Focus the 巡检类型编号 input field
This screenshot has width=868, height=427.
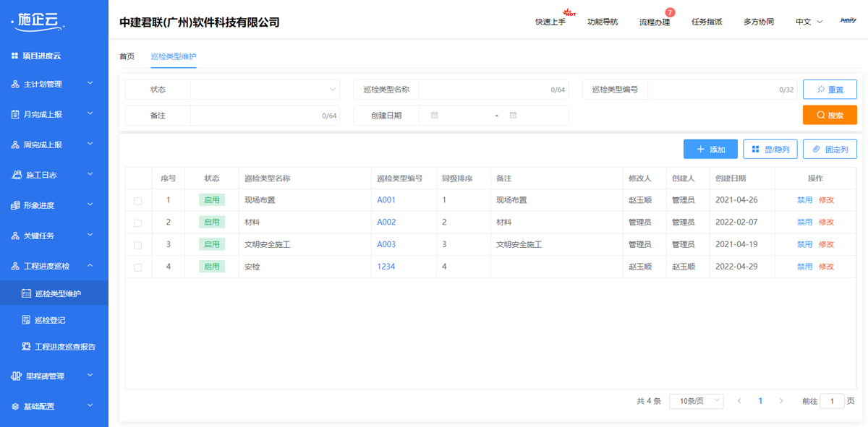pyautogui.click(x=723, y=90)
